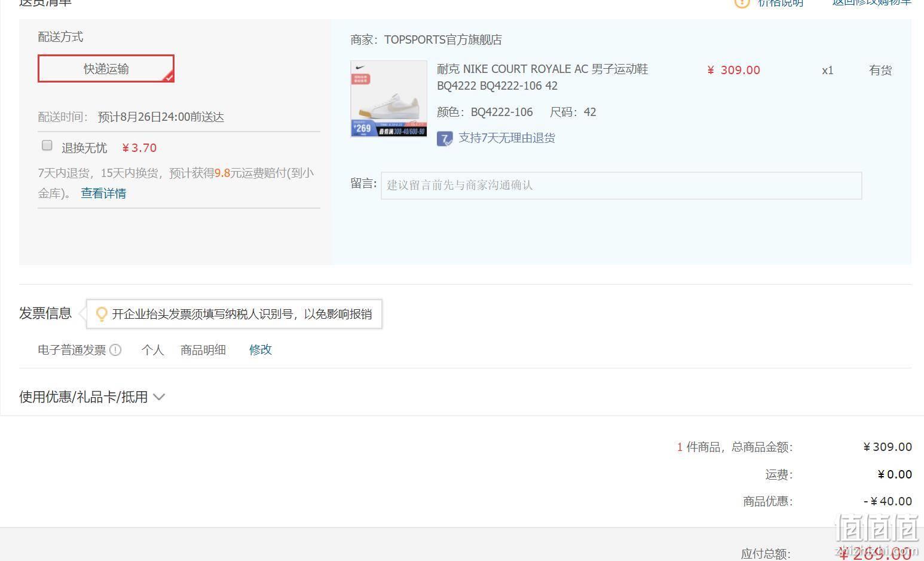924x561 pixels.
Task: Click the 退换无忧 price ¥3.70
Action: [x=139, y=148]
